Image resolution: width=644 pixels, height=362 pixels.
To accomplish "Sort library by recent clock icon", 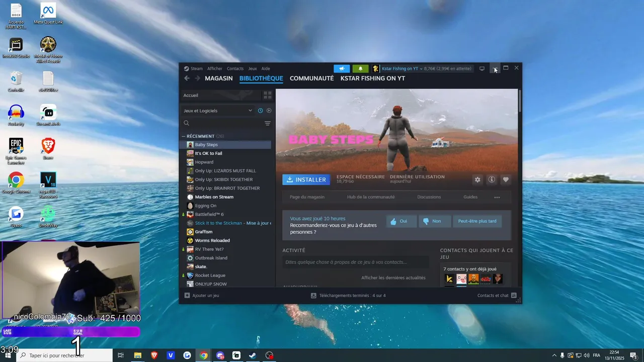I will click(x=260, y=111).
